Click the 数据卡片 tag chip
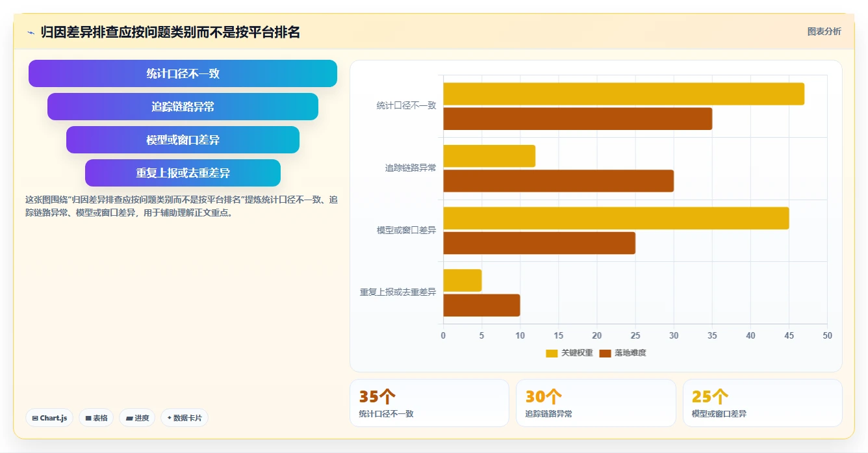 point(185,418)
